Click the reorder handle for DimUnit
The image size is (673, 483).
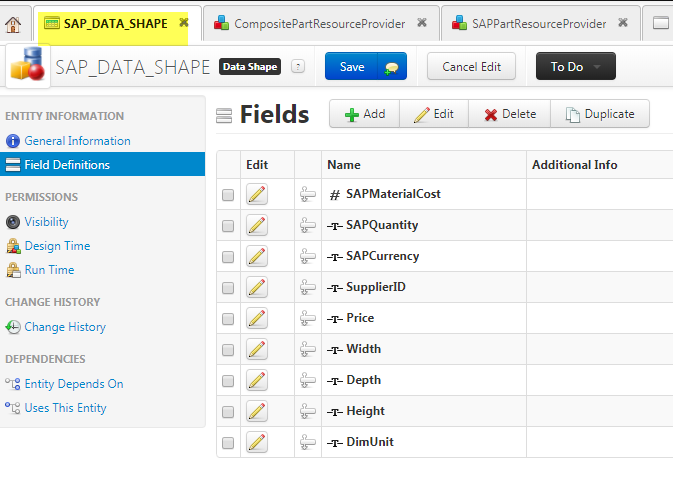click(x=307, y=442)
